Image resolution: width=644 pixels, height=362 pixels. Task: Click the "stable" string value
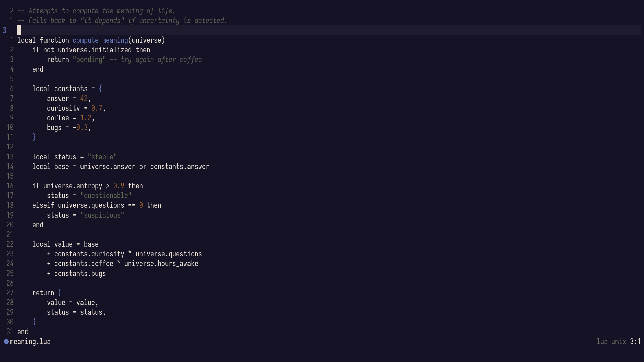click(102, 157)
